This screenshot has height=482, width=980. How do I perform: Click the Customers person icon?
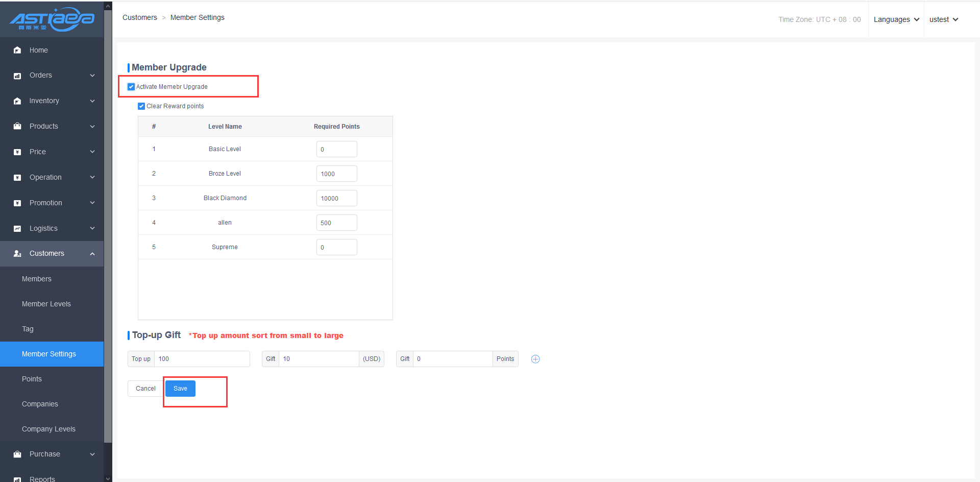tap(17, 254)
